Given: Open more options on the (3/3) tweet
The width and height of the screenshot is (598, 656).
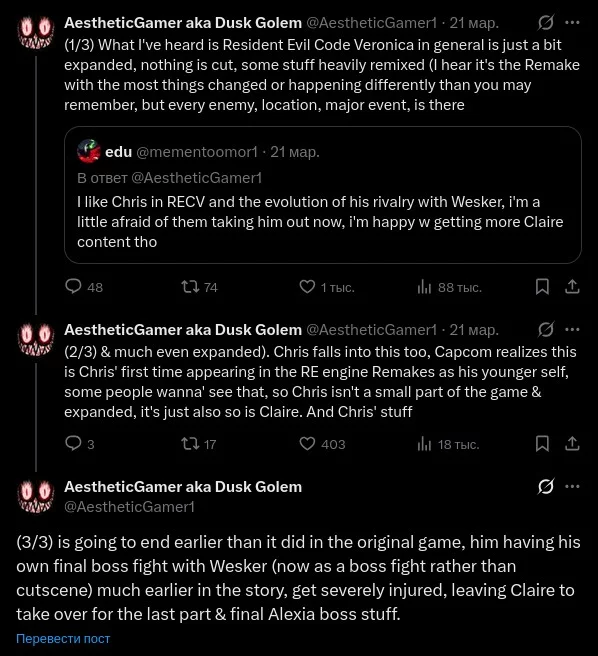Looking at the screenshot, I should 572,487.
